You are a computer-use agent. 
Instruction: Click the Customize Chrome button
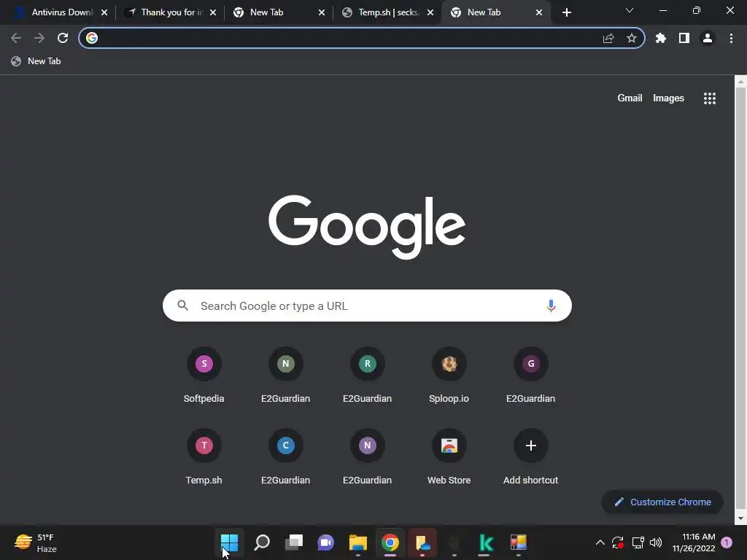coord(662,502)
